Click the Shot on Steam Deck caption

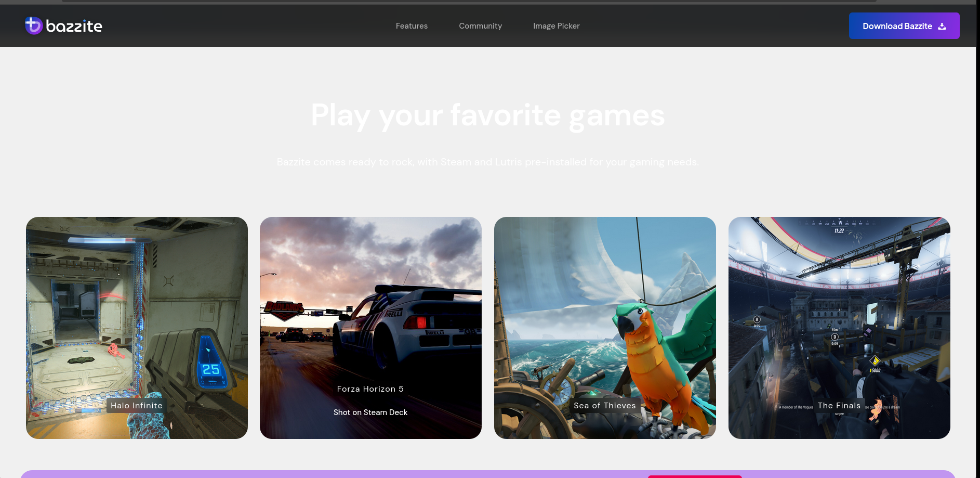click(x=370, y=412)
